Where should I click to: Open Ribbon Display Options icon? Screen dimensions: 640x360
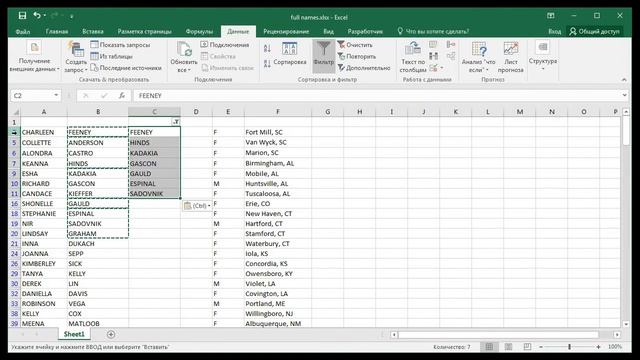pyautogui.click(x=551, y=16)
